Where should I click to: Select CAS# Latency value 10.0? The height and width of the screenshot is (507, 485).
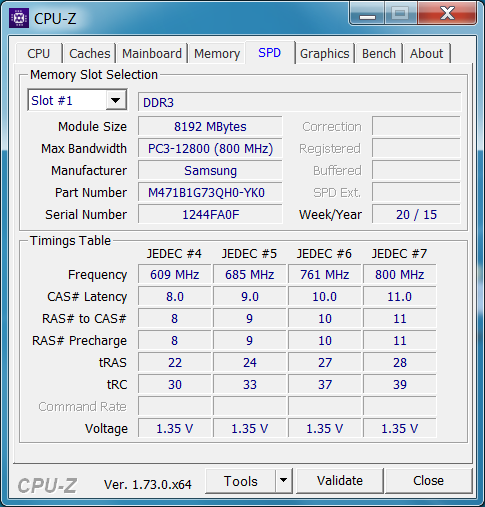pos(325,297)
